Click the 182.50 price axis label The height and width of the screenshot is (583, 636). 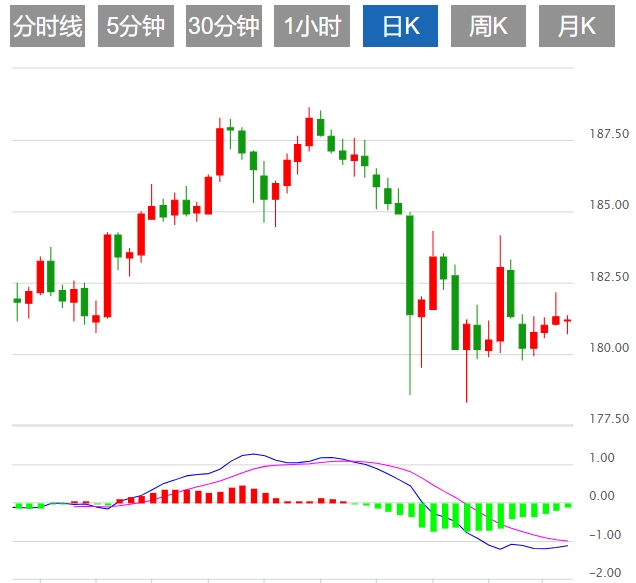609,277
